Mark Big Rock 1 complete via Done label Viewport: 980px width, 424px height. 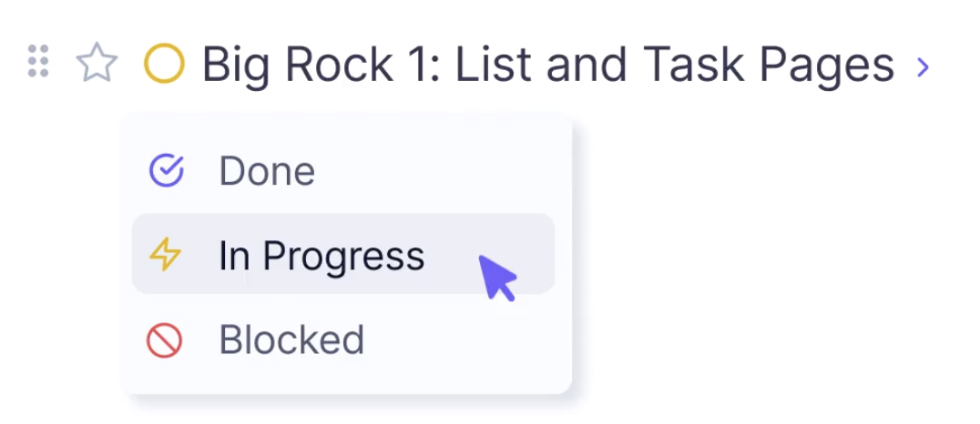267,171
